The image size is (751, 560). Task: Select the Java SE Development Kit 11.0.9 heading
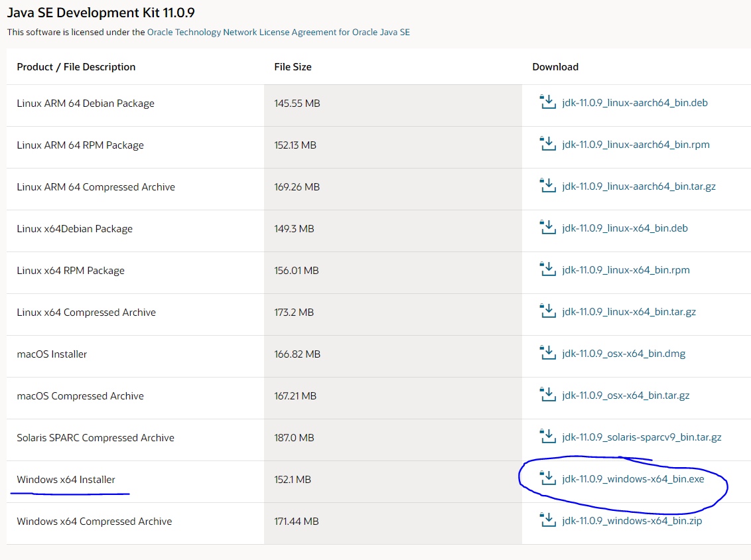pyautogui.click(x=101, y=13)
